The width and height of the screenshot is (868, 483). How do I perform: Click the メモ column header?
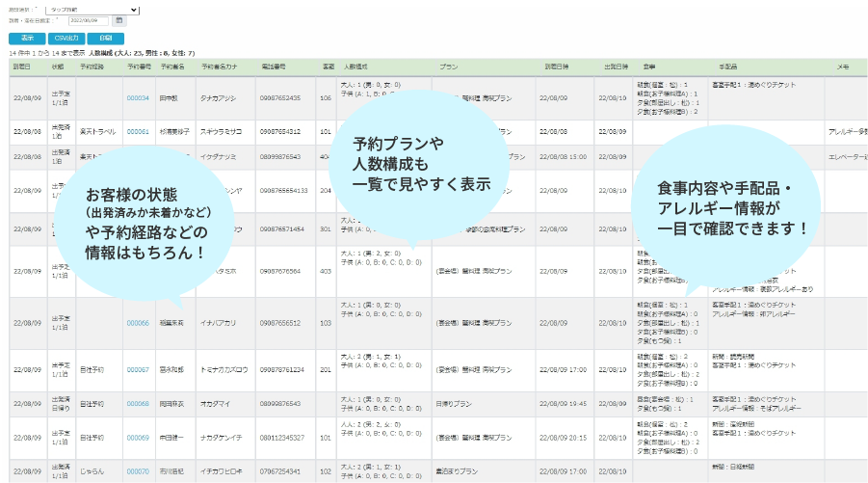843,67
